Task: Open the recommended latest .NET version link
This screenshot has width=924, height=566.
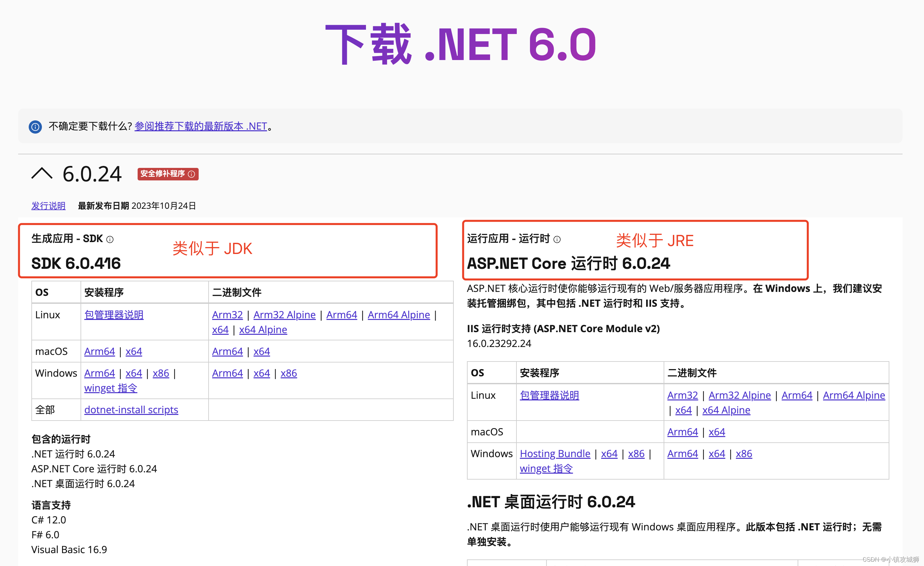Action: [201, 126]
